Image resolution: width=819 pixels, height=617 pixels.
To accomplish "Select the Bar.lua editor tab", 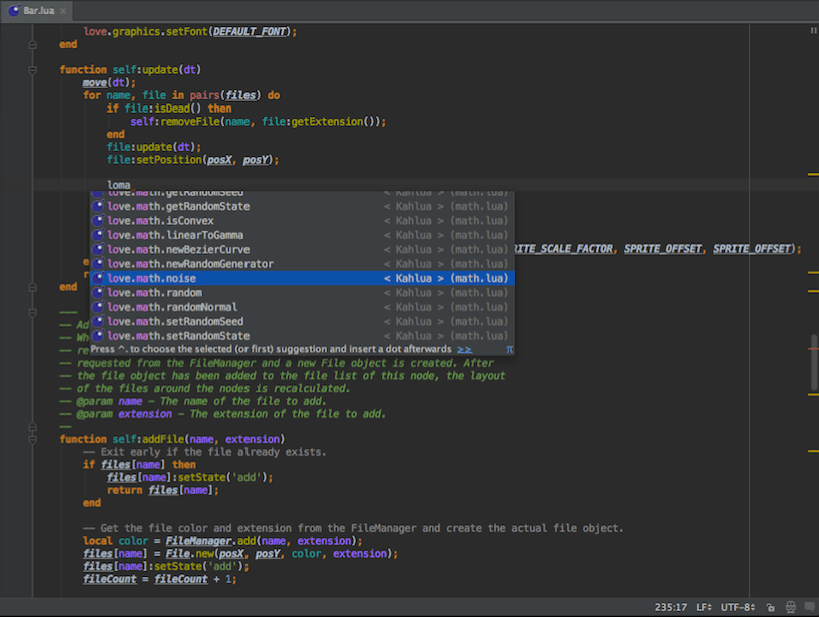I will (x=37, y=10).
